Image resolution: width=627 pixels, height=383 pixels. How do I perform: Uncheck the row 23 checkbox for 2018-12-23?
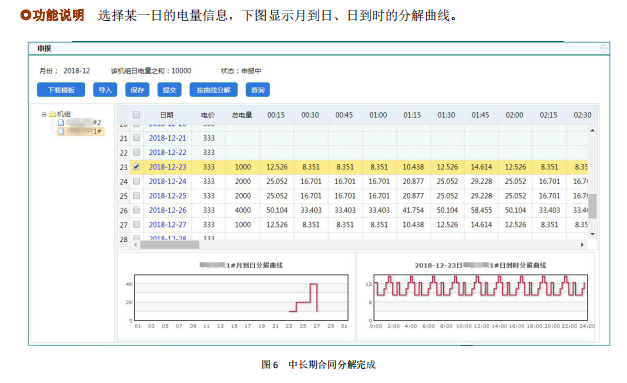[x=136, y=167]
